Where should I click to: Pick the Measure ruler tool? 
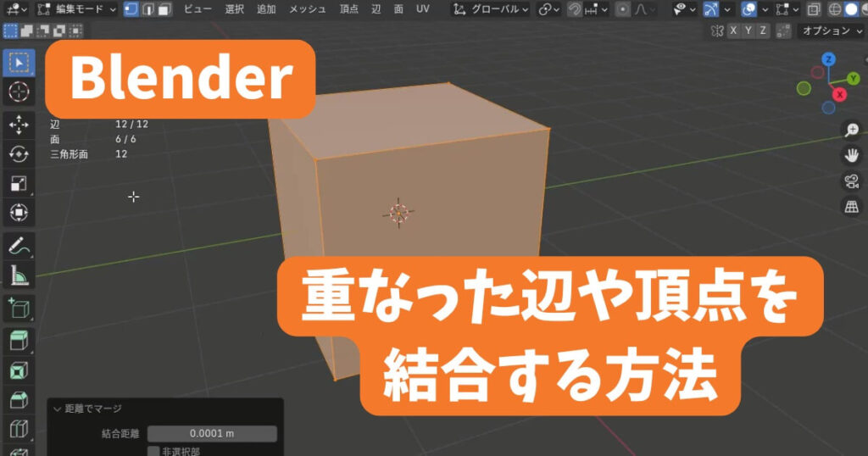click(x=19, y=275)
